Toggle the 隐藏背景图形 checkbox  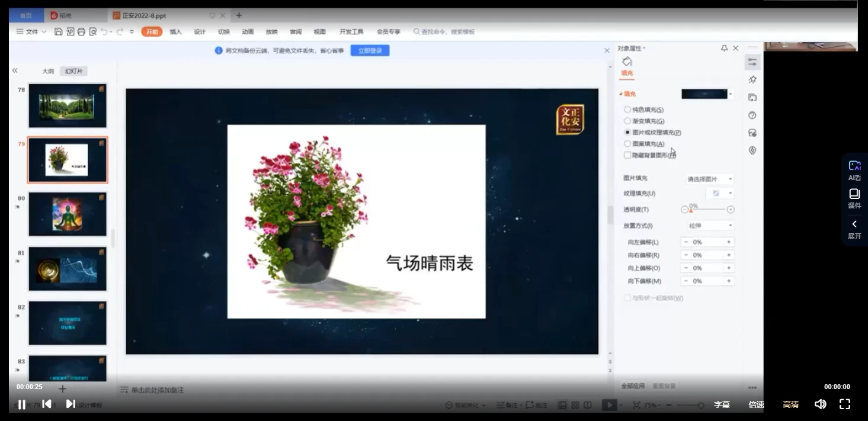[627, 155]
